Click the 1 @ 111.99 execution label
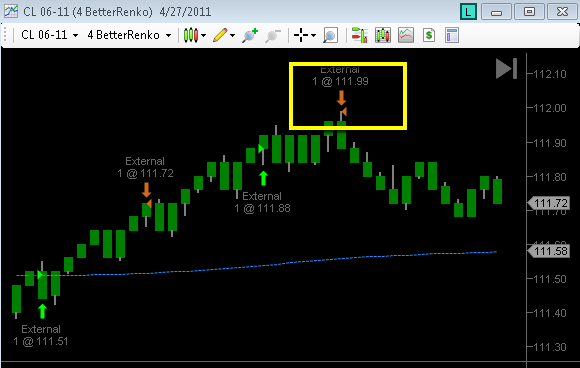The height and width of the screenshot is (368, 580). tap(340, 81)
